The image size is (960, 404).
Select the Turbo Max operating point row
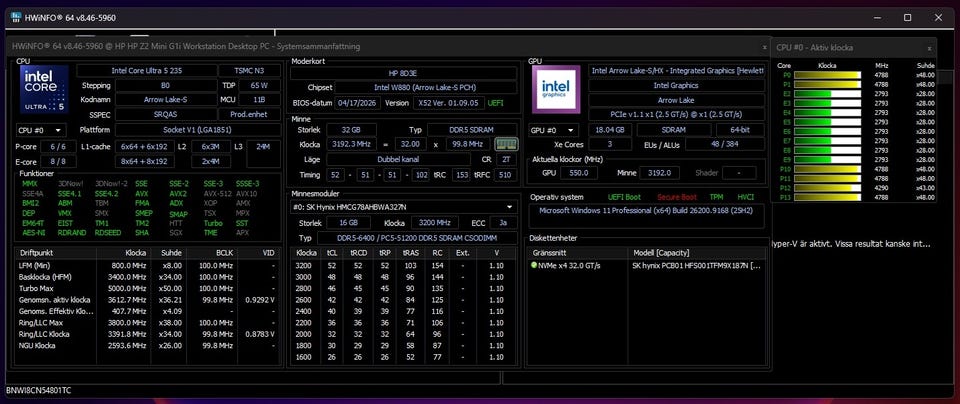click(x=146, y=288)
